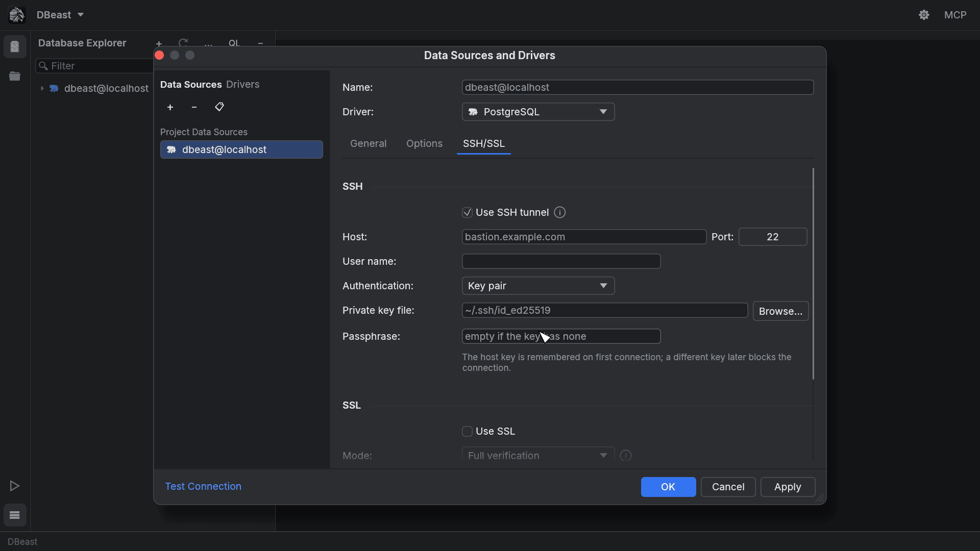Click the DBeast app logo icon
980x551 pixels.
tap(16, 15)
